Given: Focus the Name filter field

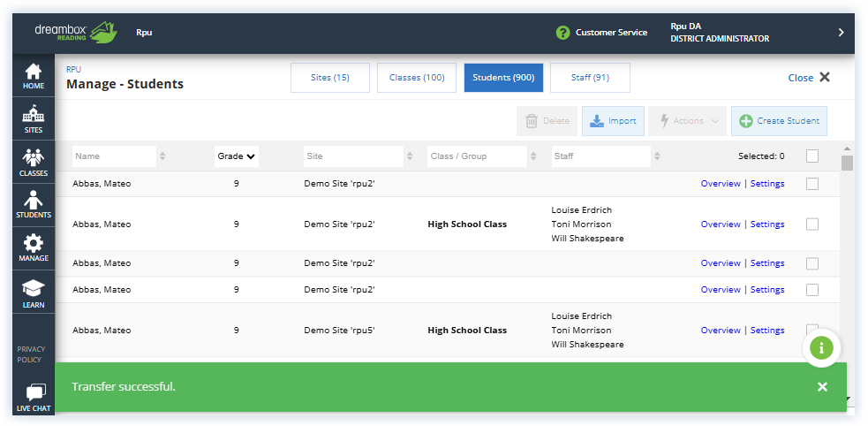Looking at the screenshot, I should pos(114,156).
